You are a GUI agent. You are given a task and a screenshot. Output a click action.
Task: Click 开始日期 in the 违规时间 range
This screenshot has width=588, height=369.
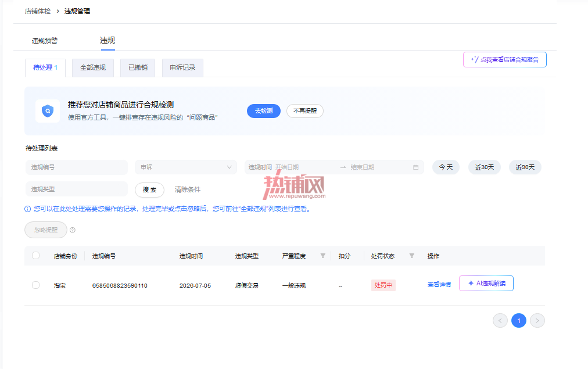click(287, 167)
